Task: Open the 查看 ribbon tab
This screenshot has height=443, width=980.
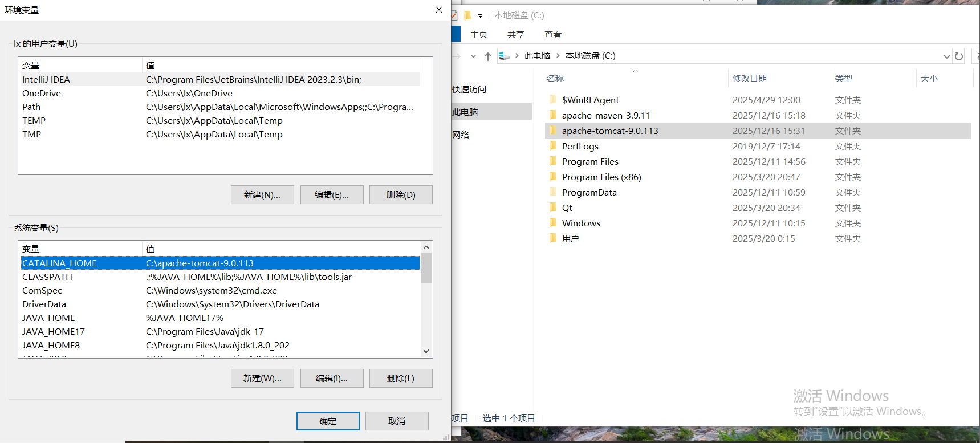Action: click(x=553, y=34)
